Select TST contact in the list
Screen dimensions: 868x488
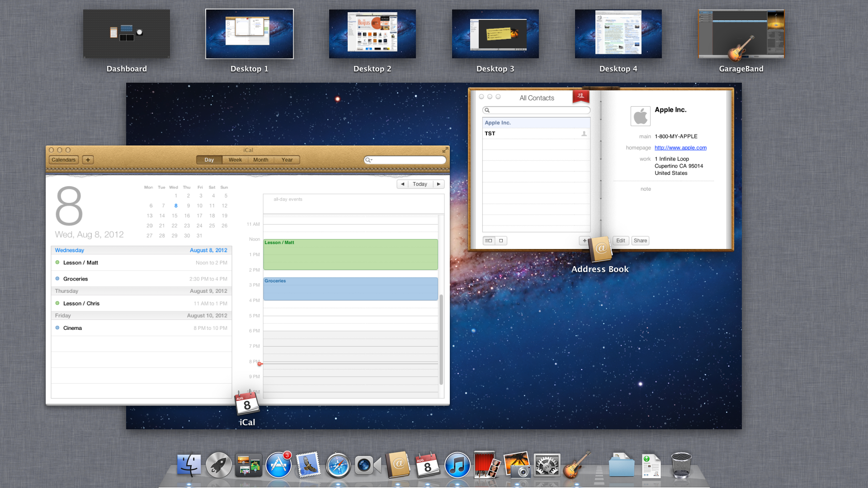pos(536,133)
